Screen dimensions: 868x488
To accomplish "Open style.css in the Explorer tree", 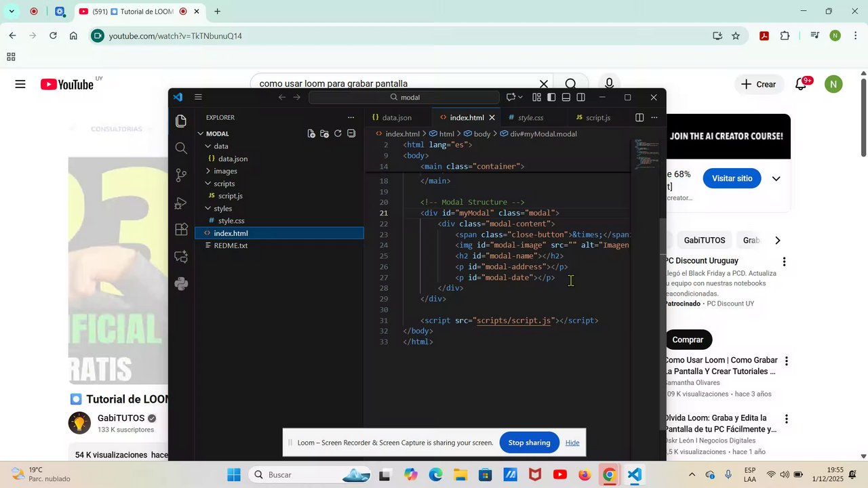I will tap(231, 221).
